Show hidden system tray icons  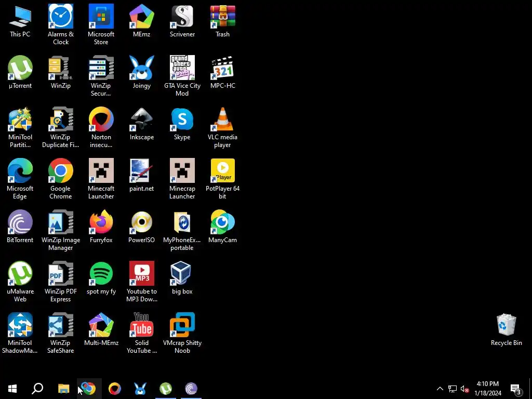tap(440, 389)
